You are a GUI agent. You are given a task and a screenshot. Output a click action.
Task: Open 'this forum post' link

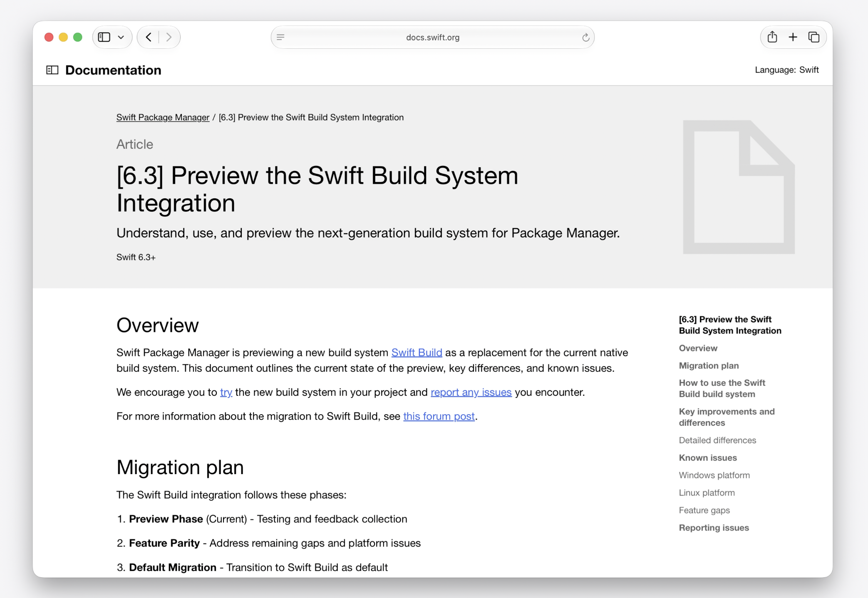(439, 416)
